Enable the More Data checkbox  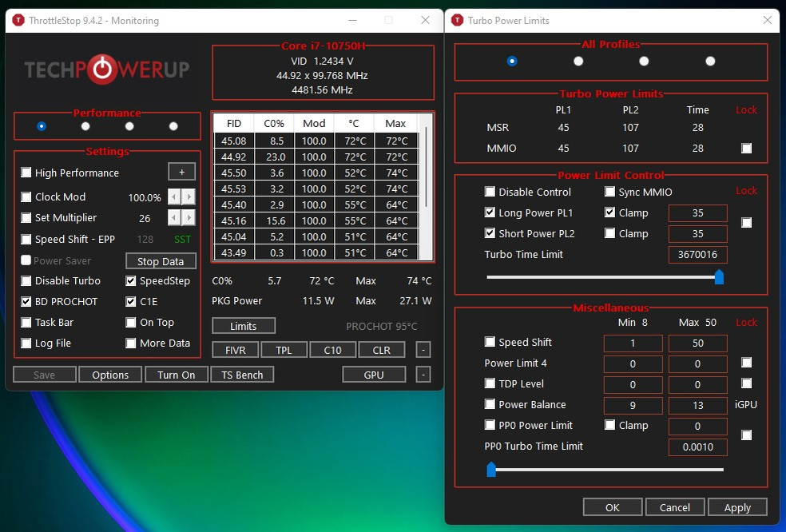pyautogui.click(x=131, y=343)
